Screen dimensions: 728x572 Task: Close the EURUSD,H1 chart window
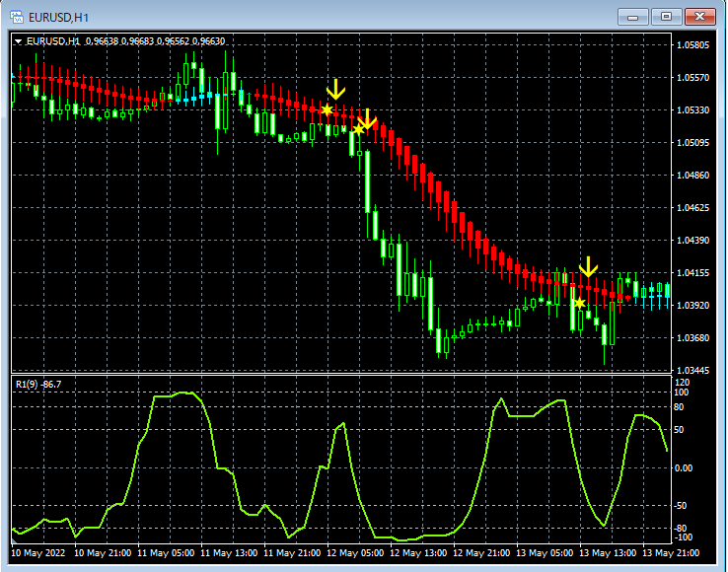pyautogui.click(x=699, y=17)
